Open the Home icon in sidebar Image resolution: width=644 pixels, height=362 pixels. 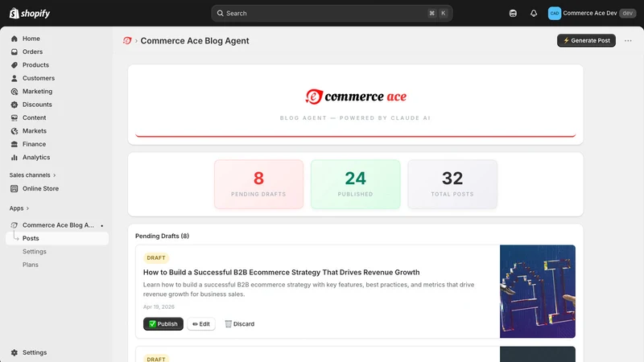coord(14,39)
